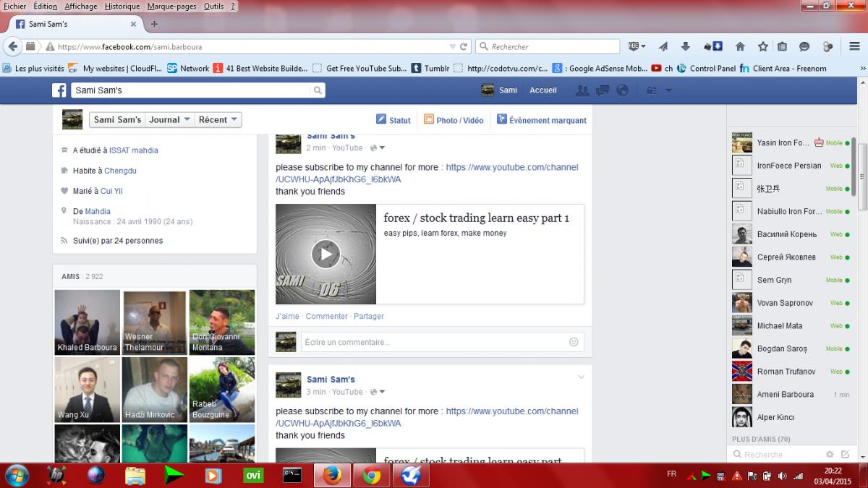Open chat with Yasin Iron Fo...
868x488 pixels.
(x=789, y=142)
